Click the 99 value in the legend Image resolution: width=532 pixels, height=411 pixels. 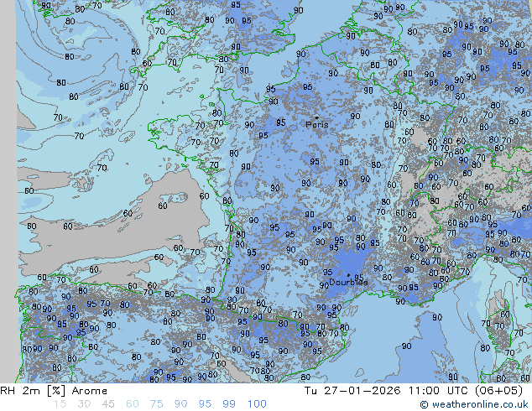(x=228, y=404)
